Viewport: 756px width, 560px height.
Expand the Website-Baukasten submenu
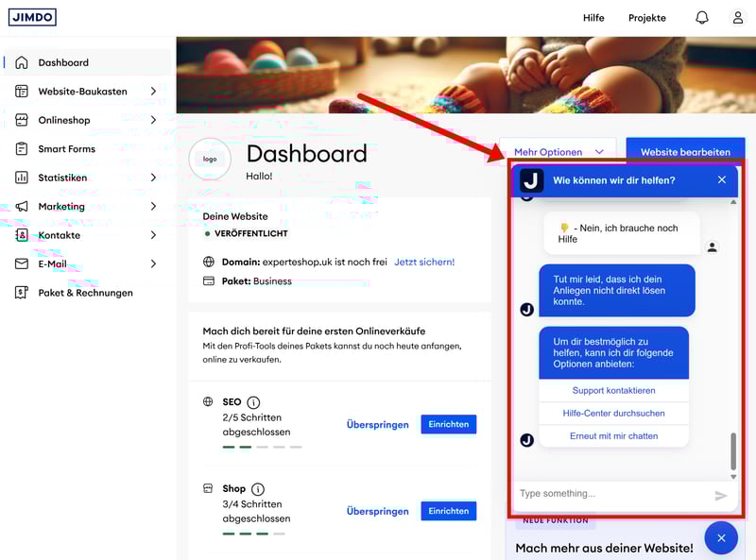point(153,92)
